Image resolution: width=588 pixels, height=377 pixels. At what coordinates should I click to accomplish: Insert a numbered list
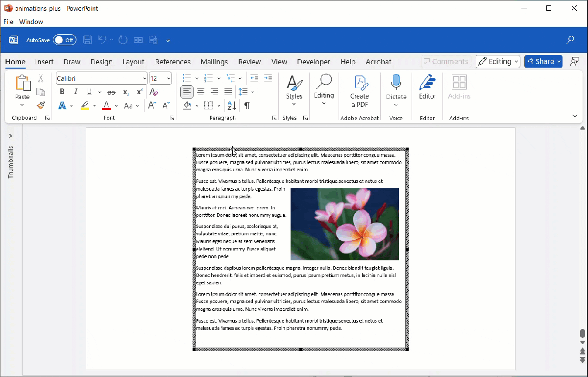click(x=208, y=78)
